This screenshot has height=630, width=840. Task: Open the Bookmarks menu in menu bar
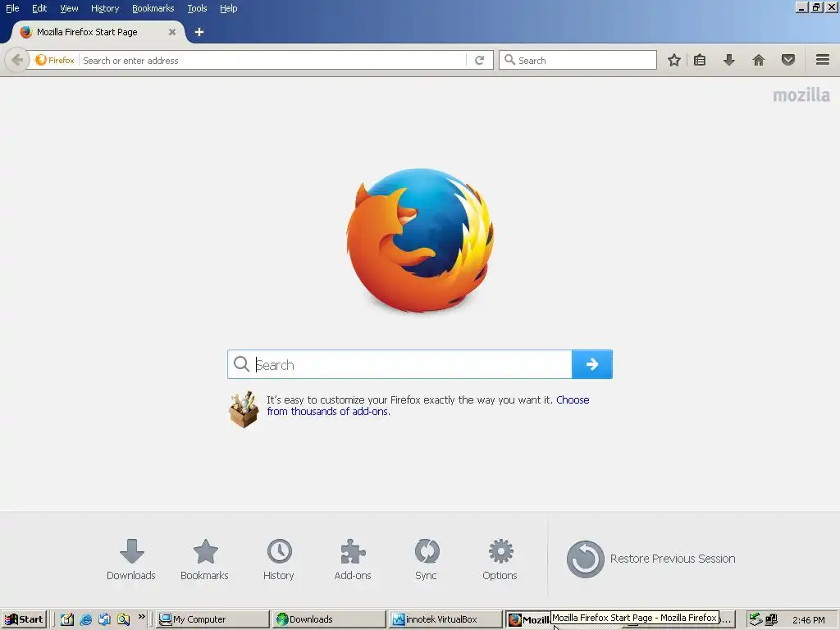pyautogui.click(x=153, y=8)
